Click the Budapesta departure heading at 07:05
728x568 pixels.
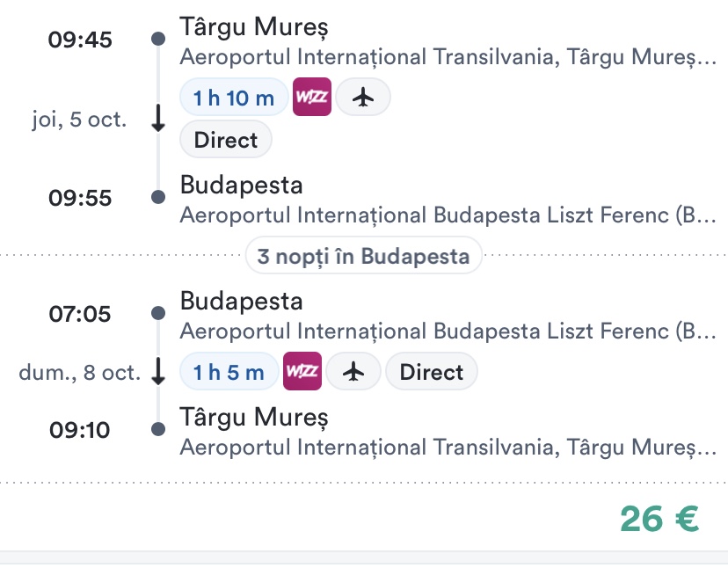tap(241, 302)
